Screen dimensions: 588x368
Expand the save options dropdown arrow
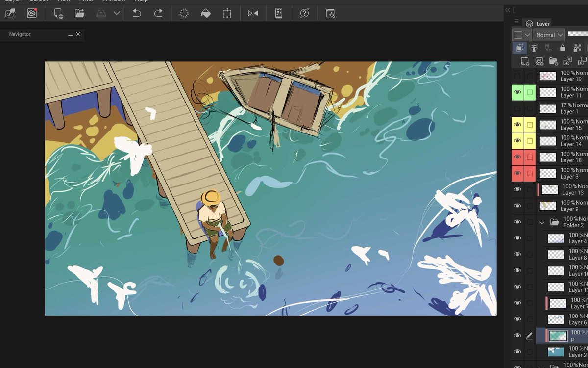tap(117, 14)
